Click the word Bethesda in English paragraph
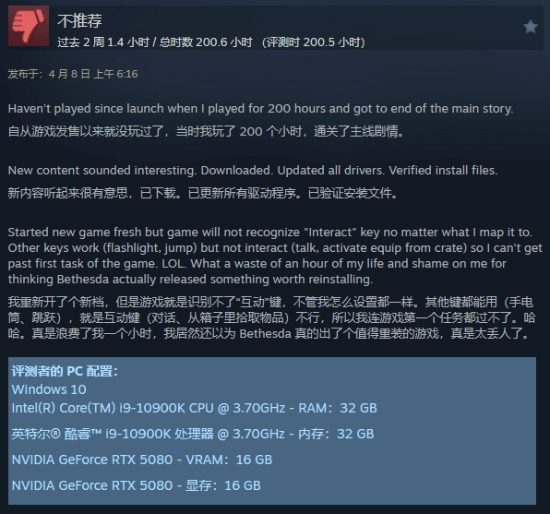The width and height of the screenshot is (550, 514). coord(83,279)
